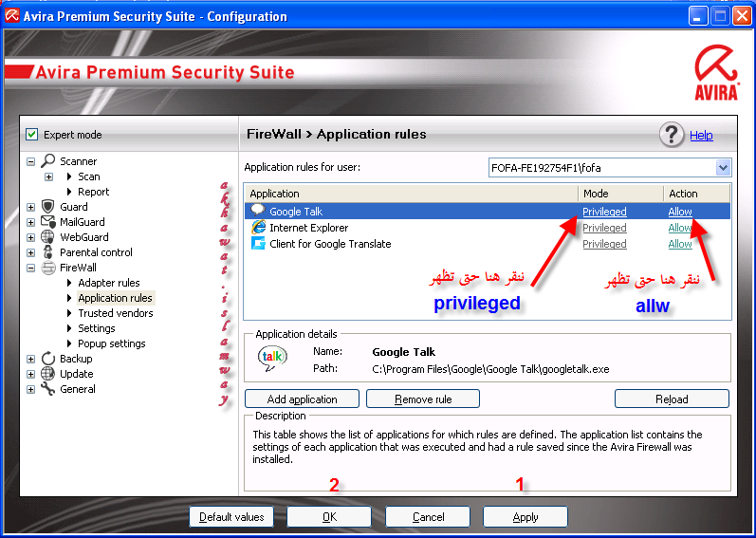Click the Update globe icon
The height and width of the screenshot is (538, 756).
tap(47, 374)
